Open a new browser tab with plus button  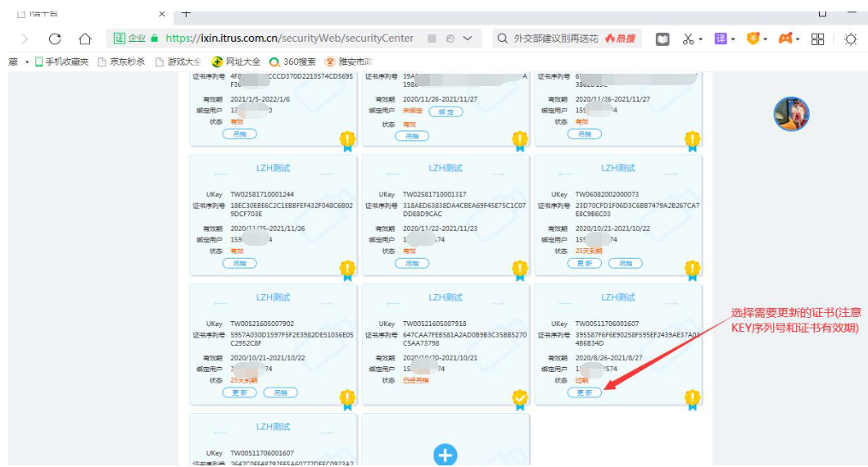[186, 13]
